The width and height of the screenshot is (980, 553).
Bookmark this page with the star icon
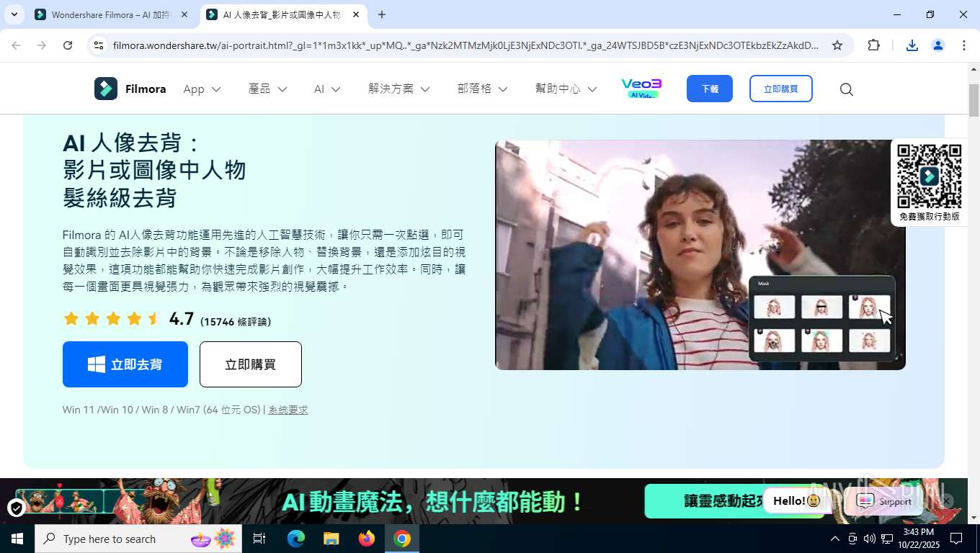837,45
